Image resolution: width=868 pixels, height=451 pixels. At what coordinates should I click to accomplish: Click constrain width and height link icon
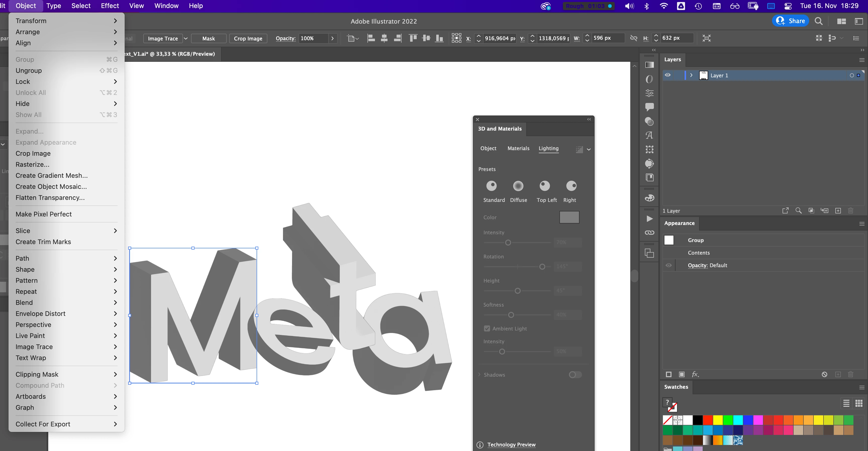(x=634, y=38)
